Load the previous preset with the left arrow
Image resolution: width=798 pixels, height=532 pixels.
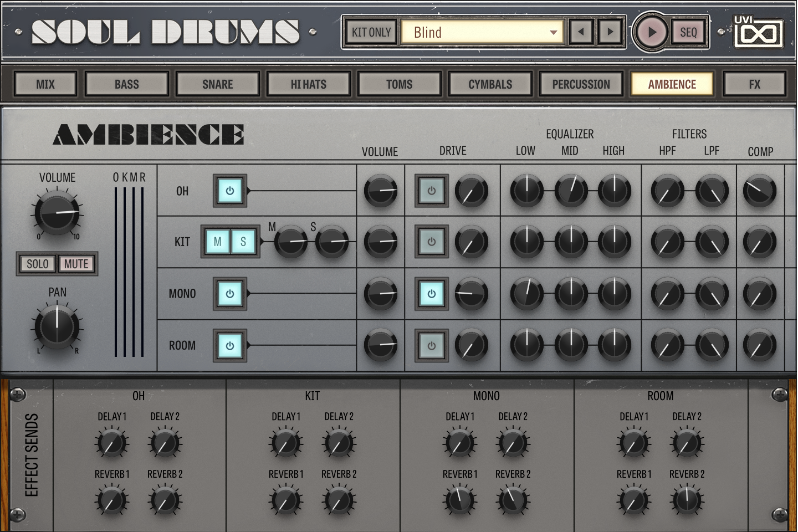point(581,32)
